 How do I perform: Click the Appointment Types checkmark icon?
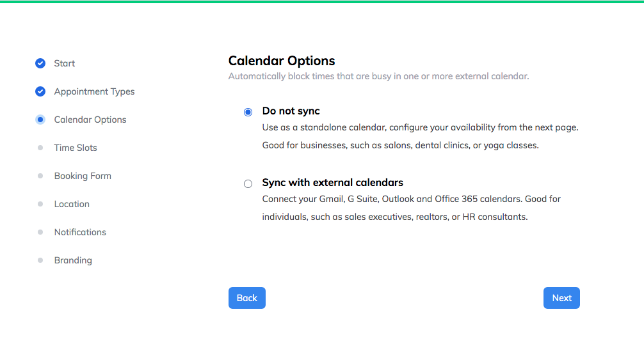pyautogui.click(x=40, y=91)
